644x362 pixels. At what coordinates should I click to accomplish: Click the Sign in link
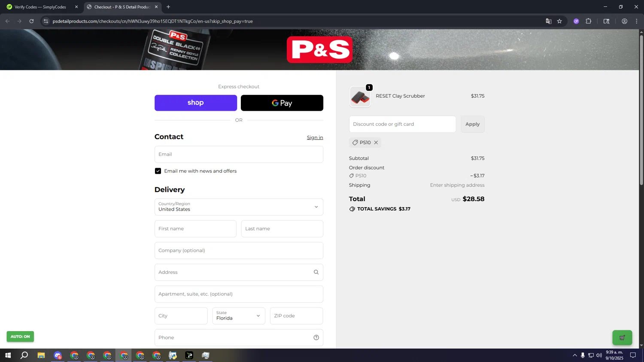coord(315,137)
